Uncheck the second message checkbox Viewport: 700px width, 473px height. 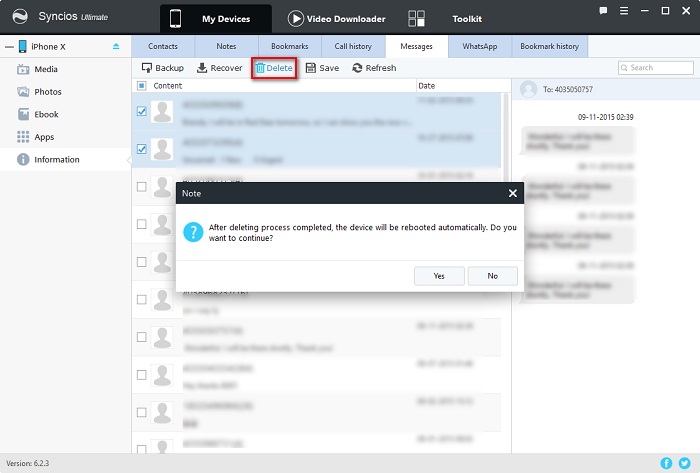(142, 149)
